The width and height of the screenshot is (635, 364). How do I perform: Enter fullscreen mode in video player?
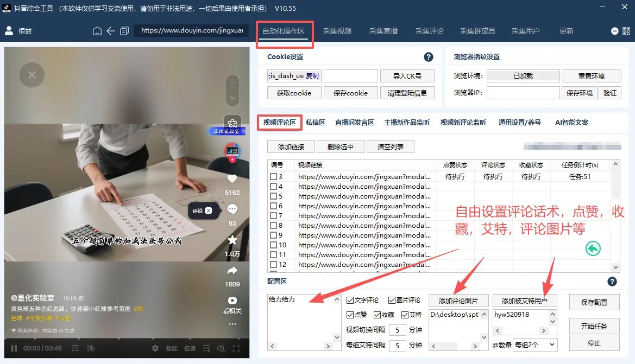click(x=236, y=348)
